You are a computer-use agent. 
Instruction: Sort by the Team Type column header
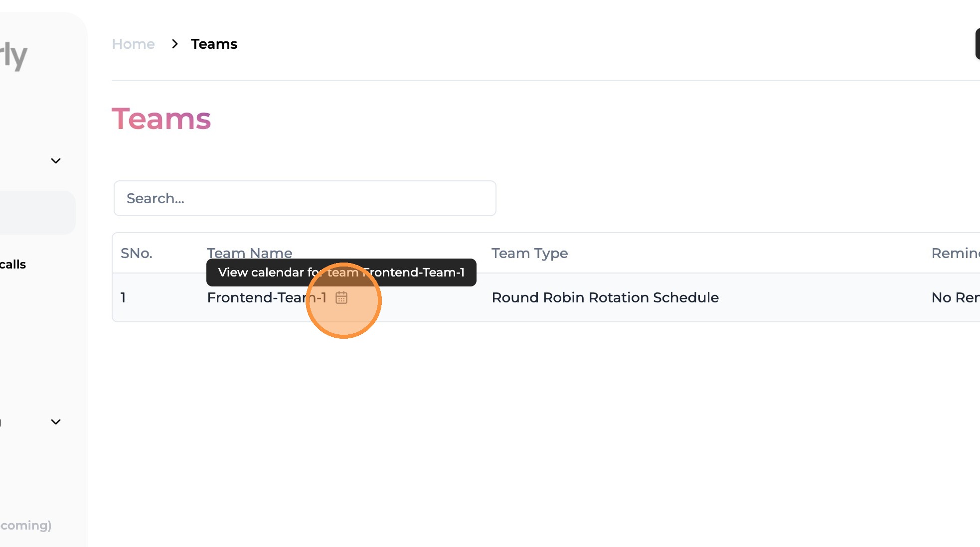pos(529,253)
